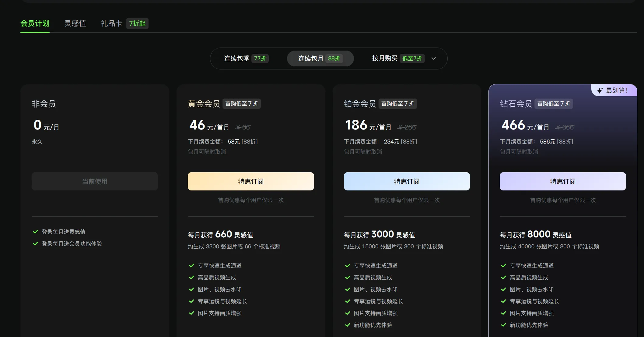Click 特惠订阅 for 钻石会员 plan
Screen dimensions: 644x337
tap(563, 181)
